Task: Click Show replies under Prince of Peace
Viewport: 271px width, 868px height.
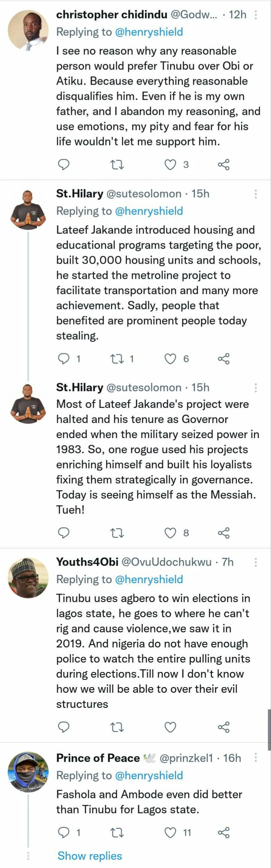Action: [x=90, y=856]
